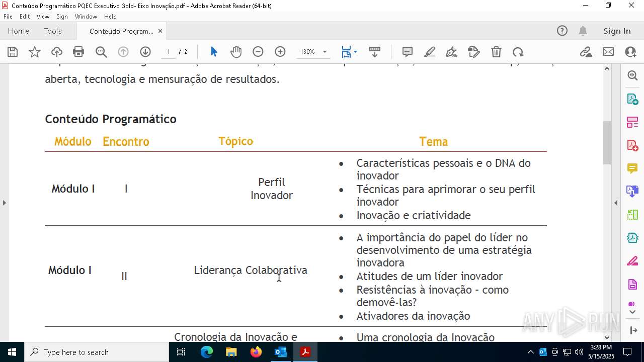Open the Window menu
The image size is (644, 362).
(x=86, y=17)
